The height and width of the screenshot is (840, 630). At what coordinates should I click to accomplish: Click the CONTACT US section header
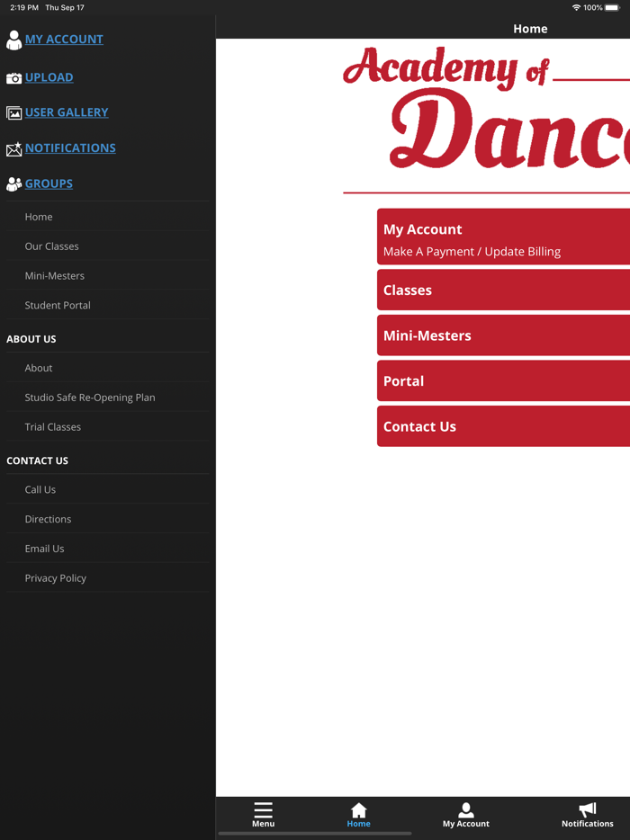point(38,460)
